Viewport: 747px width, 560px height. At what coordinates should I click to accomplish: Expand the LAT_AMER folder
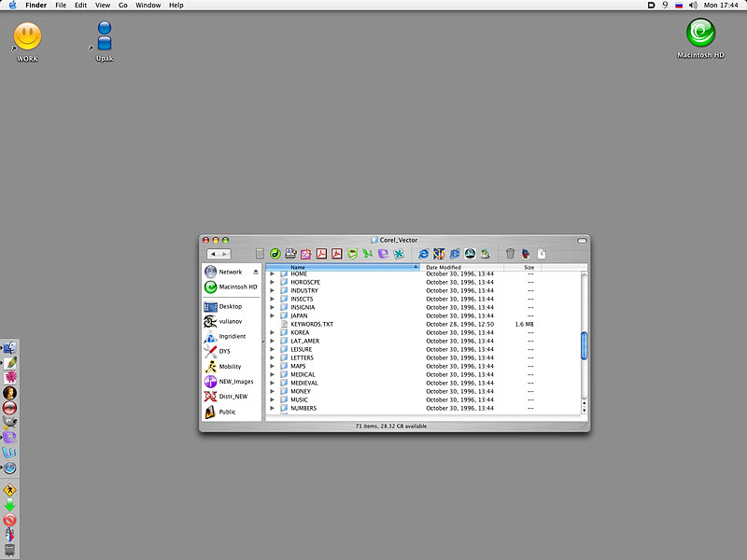pos(273,341)
